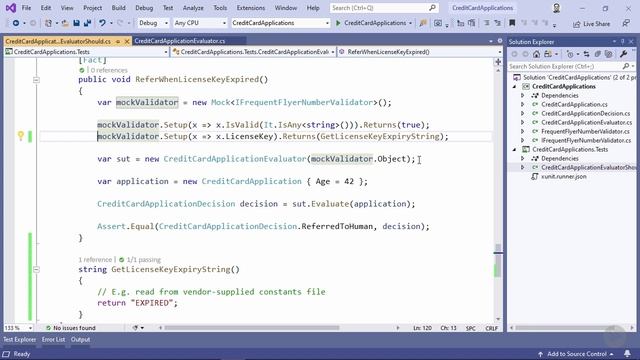Open the Extensions menu

click(x=251, y=8)
